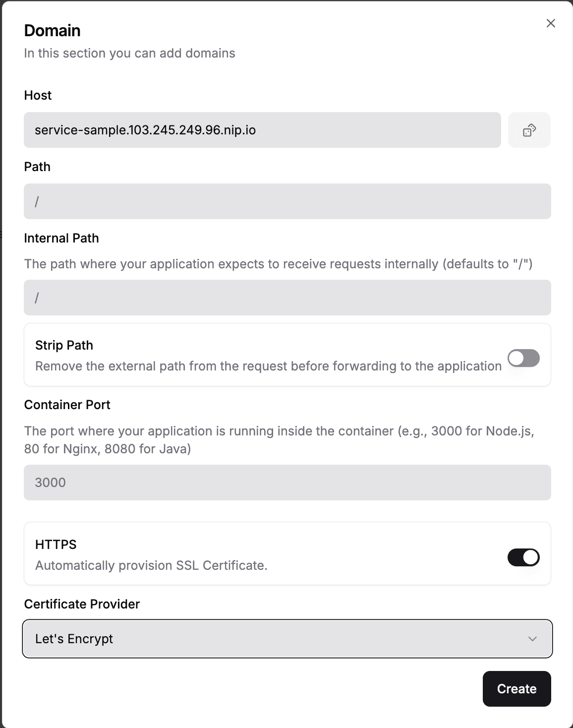Click inside the Host input field

(x=263, y=130)
